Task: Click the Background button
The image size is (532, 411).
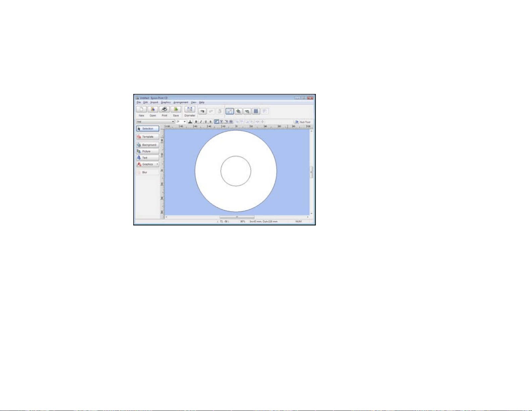Action: tap(148, 145)
